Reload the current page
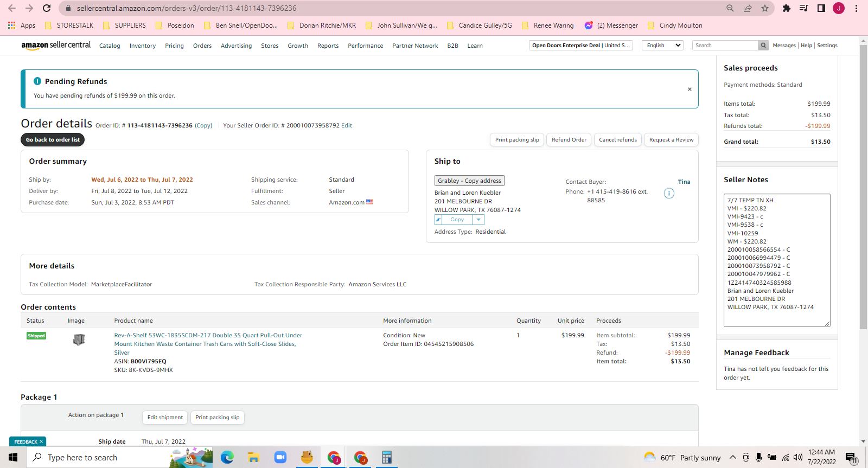The width and height of the screenshot is (868, 468). point(47,8)
